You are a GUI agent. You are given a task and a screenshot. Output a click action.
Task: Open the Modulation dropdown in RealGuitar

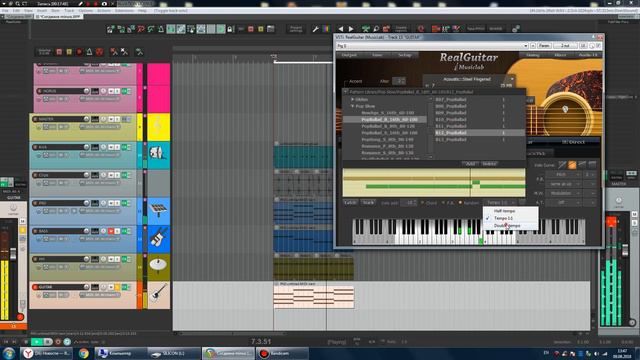[563, 193]
